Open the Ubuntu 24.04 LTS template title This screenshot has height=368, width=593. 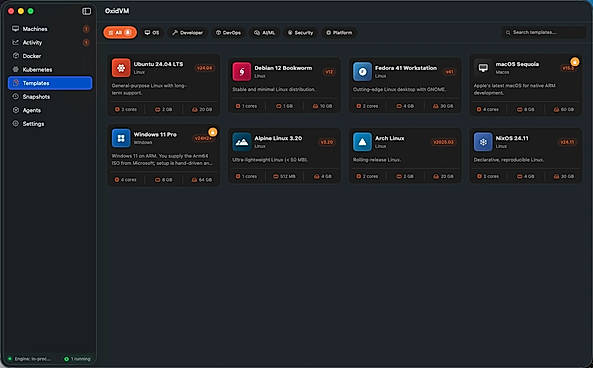click(x=158, y=64)
